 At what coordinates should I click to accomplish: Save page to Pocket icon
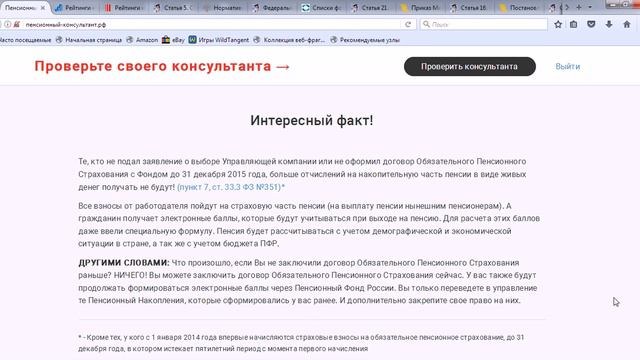pos(591,24)
